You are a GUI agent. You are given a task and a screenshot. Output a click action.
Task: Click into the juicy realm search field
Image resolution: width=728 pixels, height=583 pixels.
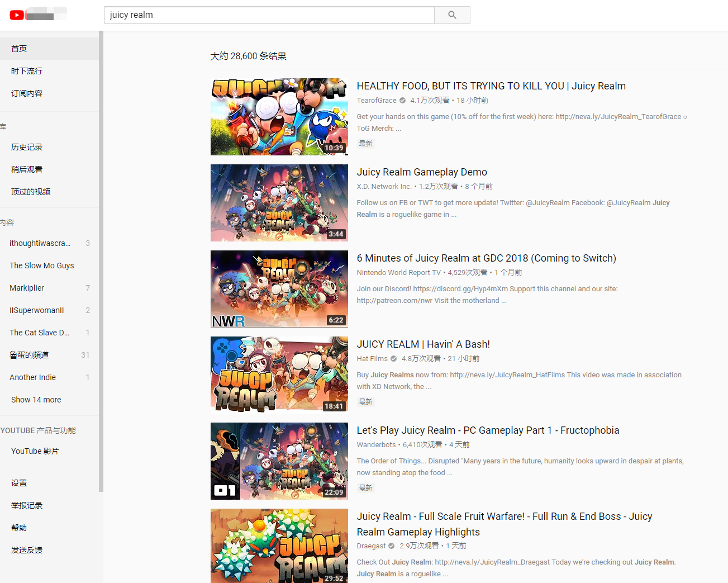[269, 15]
